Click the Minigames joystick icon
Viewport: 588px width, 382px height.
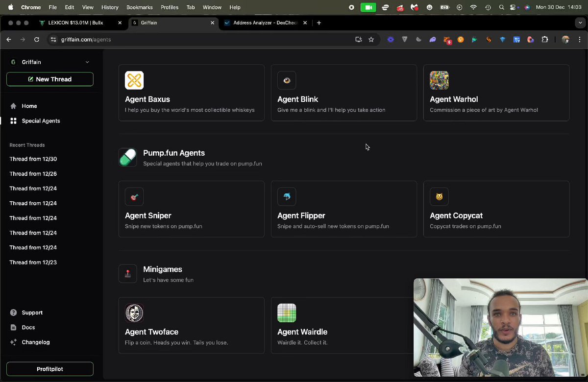click(128, 273)
